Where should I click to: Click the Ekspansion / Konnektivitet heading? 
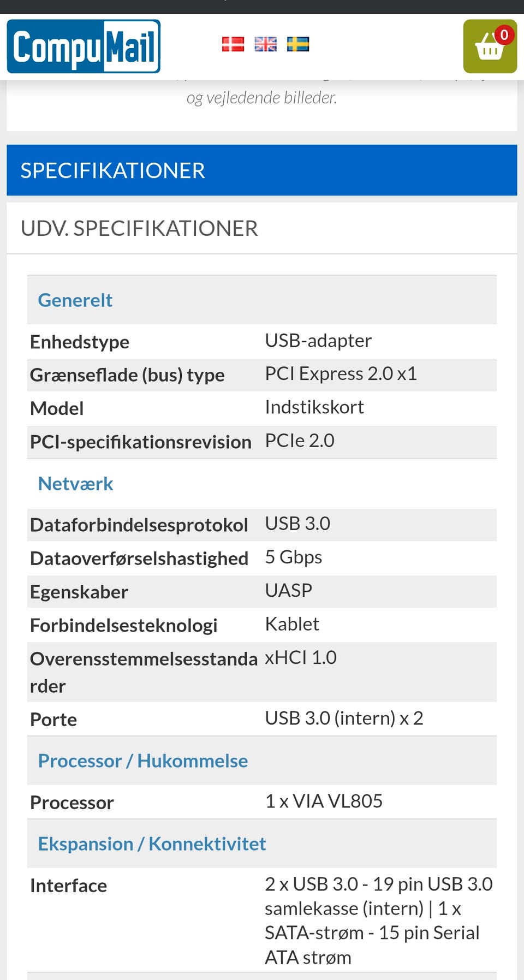152,844
